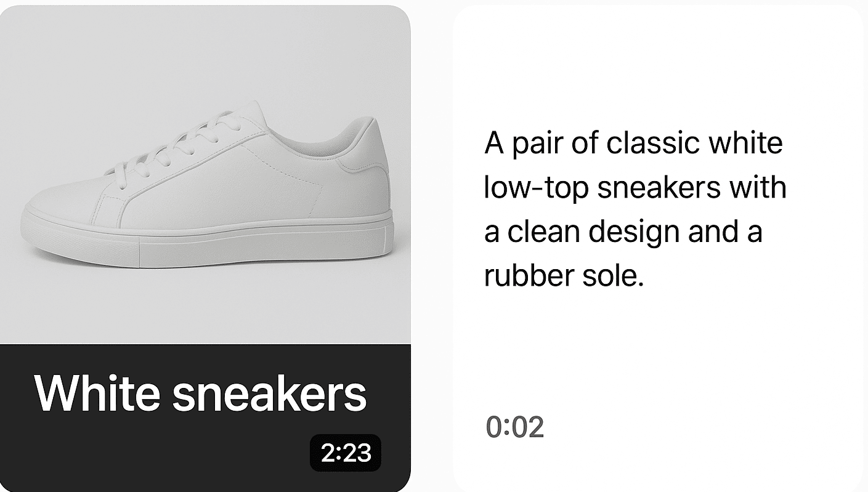Click the line "low-top sneakers with"
Screen dimensions: 868x492
635,187
